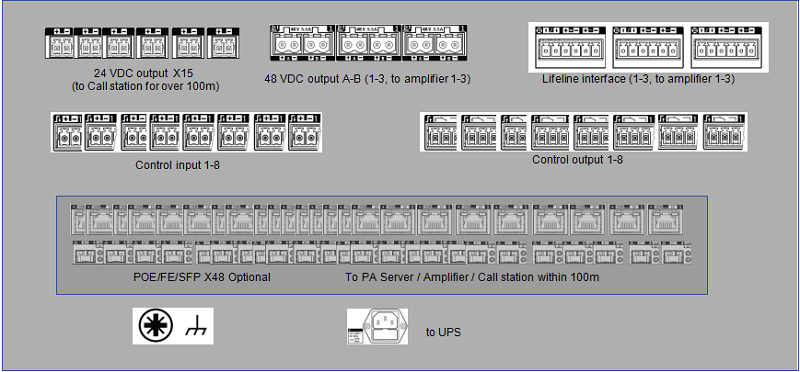Select the third 48 VDC output A-B connector
The height and width of the screenshot is (372, 800).
tap(434, 43)
